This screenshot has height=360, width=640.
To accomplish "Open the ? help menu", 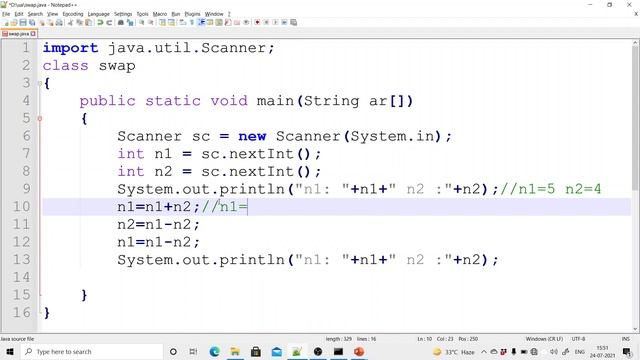I will coord(229,14).
